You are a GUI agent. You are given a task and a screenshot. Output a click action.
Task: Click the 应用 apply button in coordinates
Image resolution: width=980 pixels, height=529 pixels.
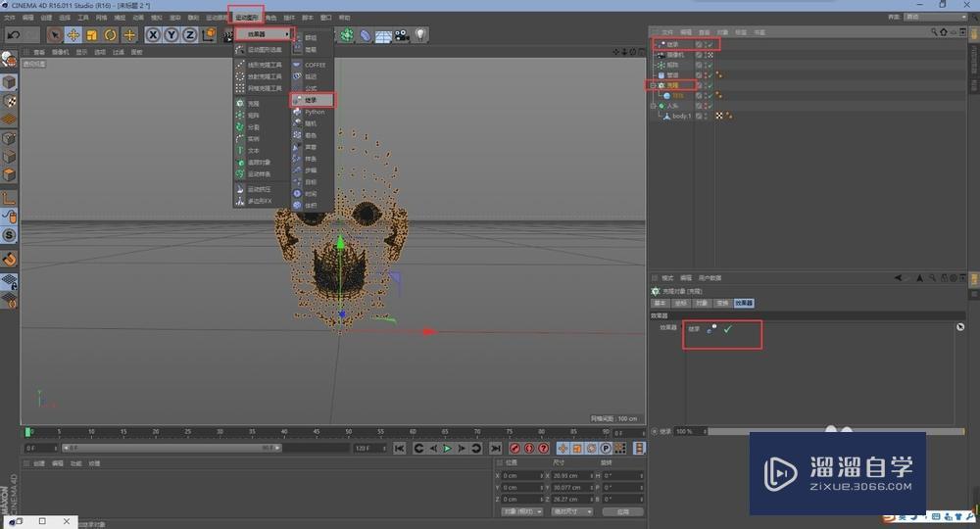pos(622,511)
